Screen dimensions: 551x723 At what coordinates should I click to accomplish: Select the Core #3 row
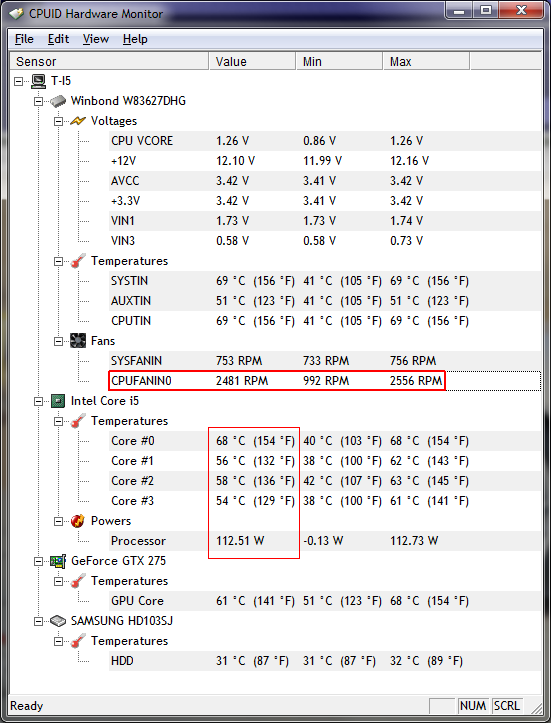point(325,501)
